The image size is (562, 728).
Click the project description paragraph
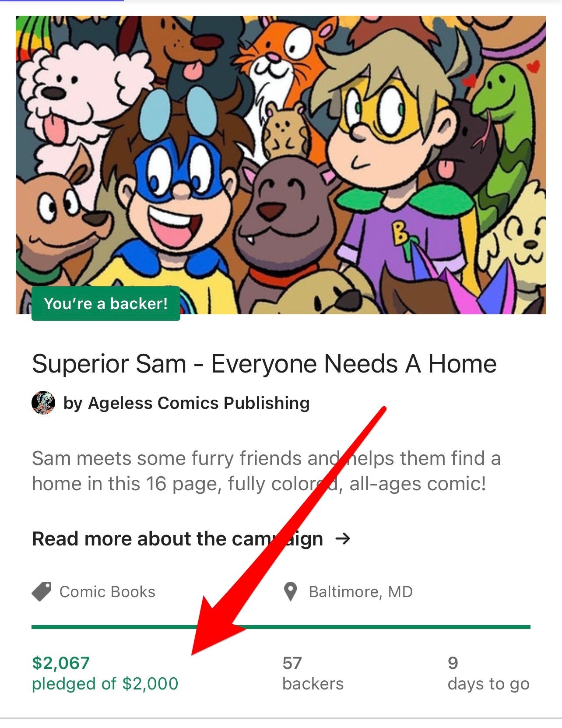click(266, 471)
